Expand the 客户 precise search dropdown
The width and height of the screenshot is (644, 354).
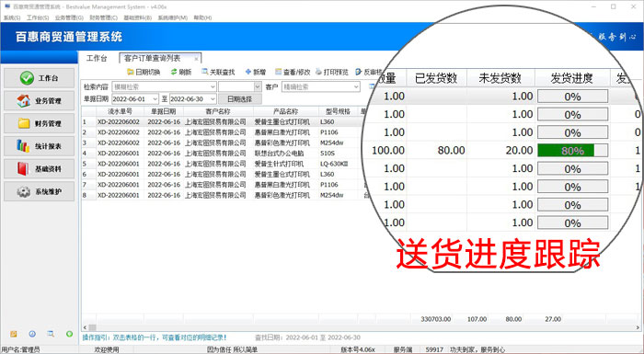356,87
